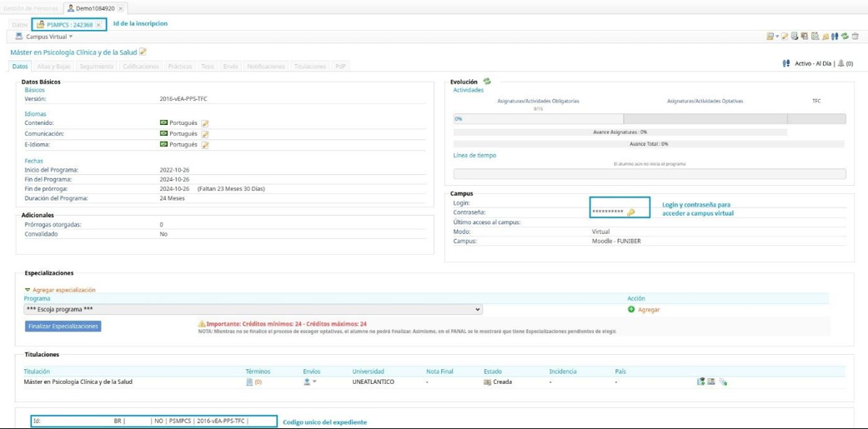Click the key icon next to Contraseña

[631, 212]
